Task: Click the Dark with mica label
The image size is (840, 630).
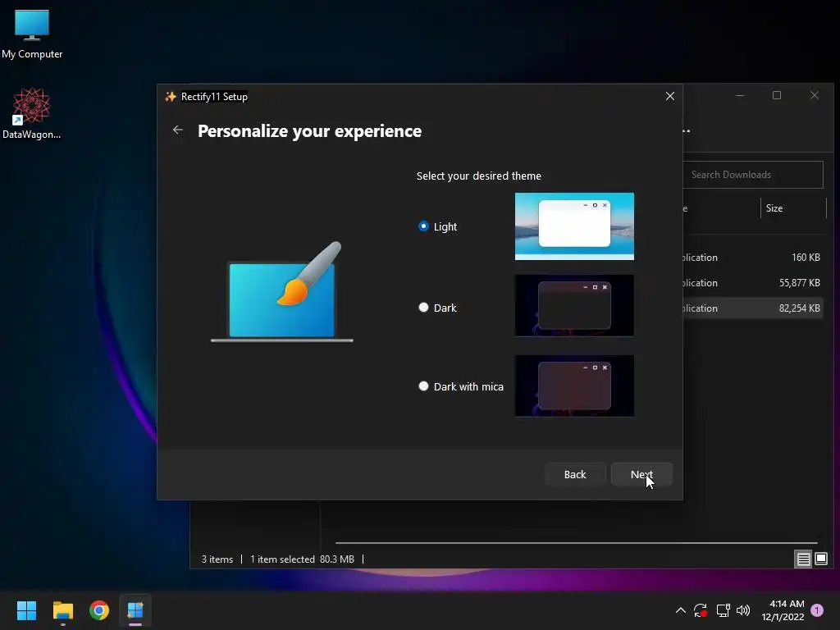Action: [x=468, y=387]
